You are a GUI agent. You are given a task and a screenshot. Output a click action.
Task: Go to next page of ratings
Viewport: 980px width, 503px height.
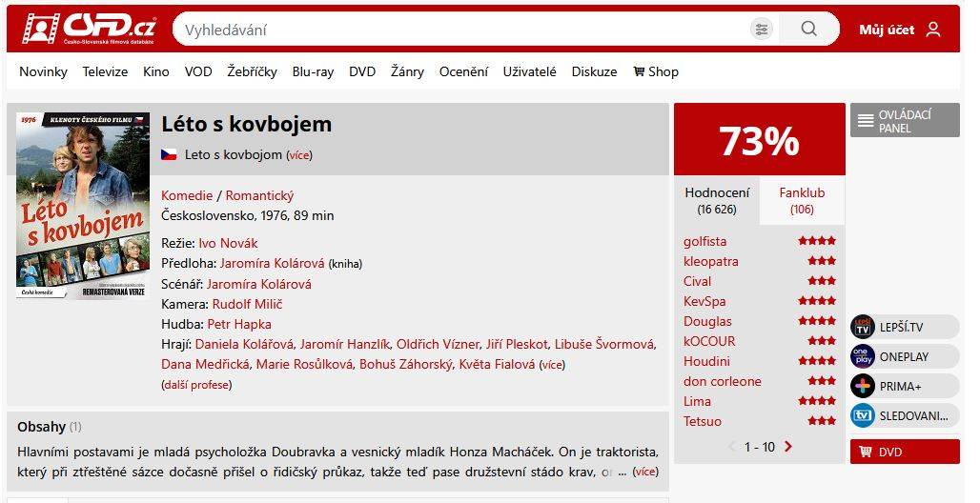[x=788, y=447]
